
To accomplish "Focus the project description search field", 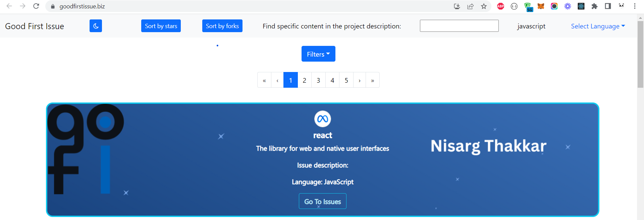I will tap(459, 26).
